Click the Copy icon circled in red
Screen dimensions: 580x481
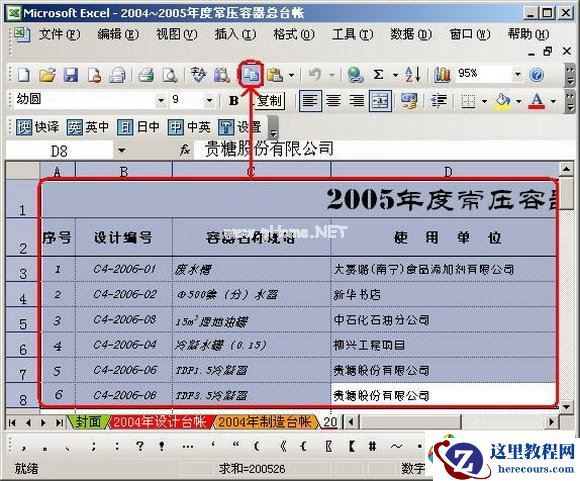tap(251, 75)
